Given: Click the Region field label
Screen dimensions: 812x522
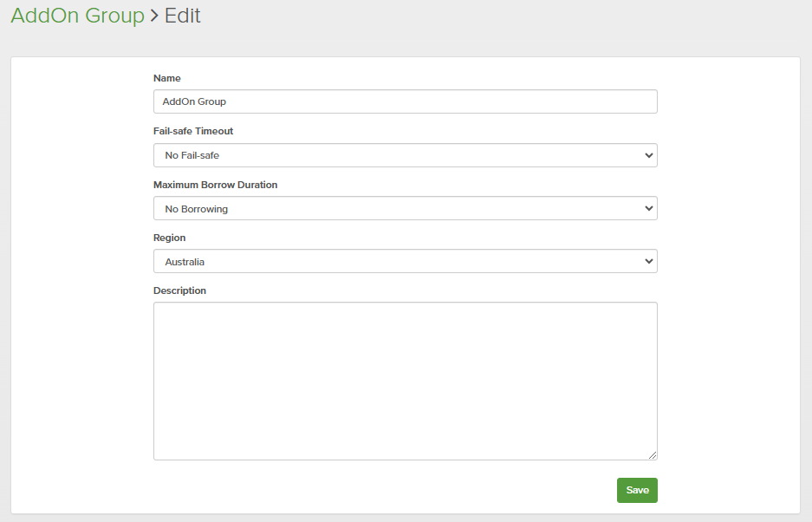Looking at the screenshot, I should 169,238.
